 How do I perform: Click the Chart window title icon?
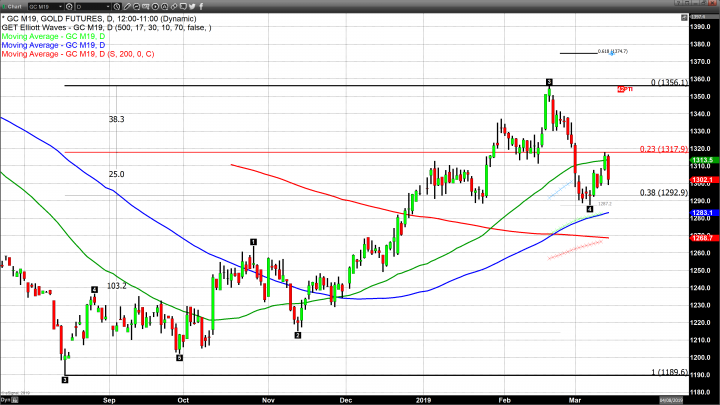tap(4, 6)
